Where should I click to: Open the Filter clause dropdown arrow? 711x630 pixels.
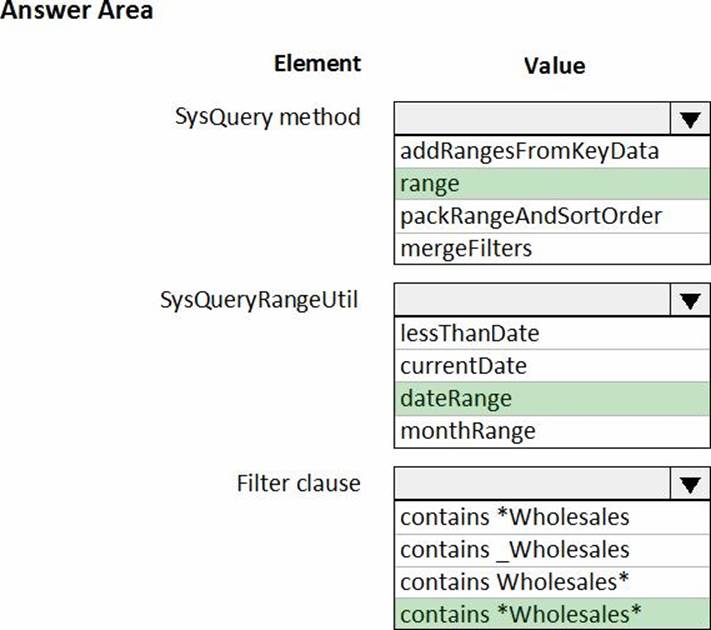689,485
